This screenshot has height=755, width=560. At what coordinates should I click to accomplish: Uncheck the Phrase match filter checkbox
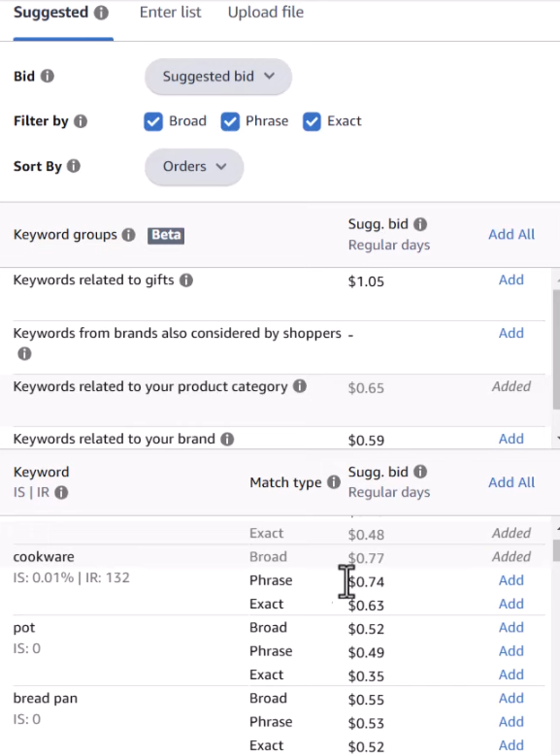230,121
